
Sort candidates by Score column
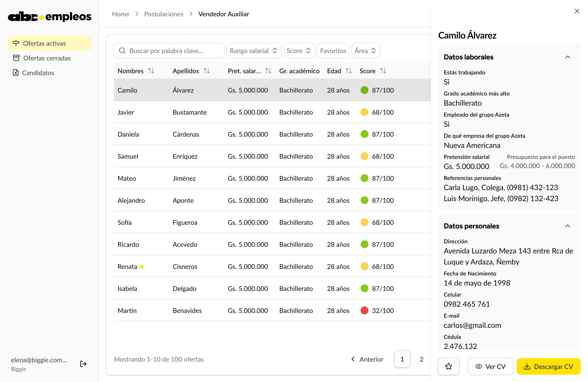click(x=383, y=71)
